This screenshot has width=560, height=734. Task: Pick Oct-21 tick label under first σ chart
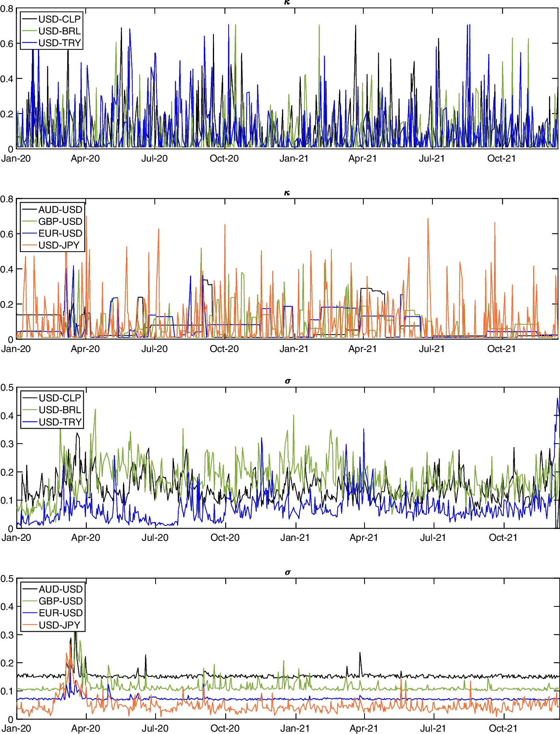[x=503, y=538]
